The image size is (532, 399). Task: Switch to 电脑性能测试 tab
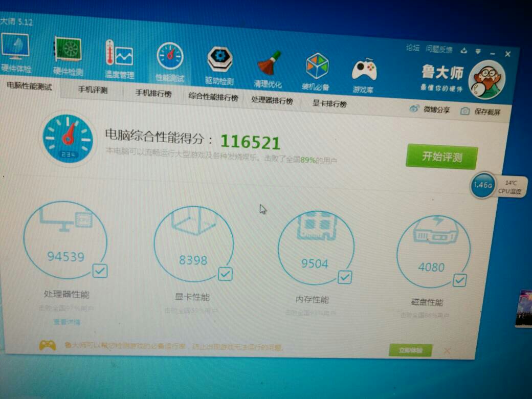pos(30,86)
